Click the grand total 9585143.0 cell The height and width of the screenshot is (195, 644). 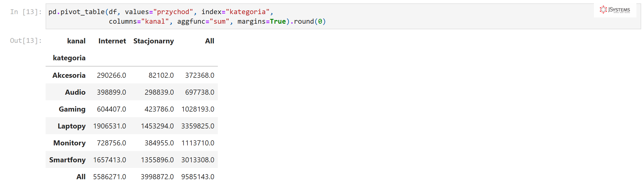(198, 177)
